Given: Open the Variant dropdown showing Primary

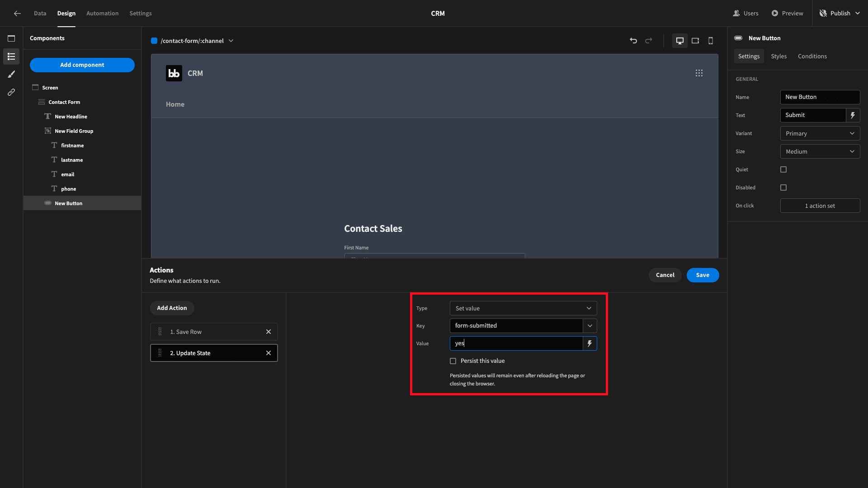Looking at the screenshot, I should (820, 133).
